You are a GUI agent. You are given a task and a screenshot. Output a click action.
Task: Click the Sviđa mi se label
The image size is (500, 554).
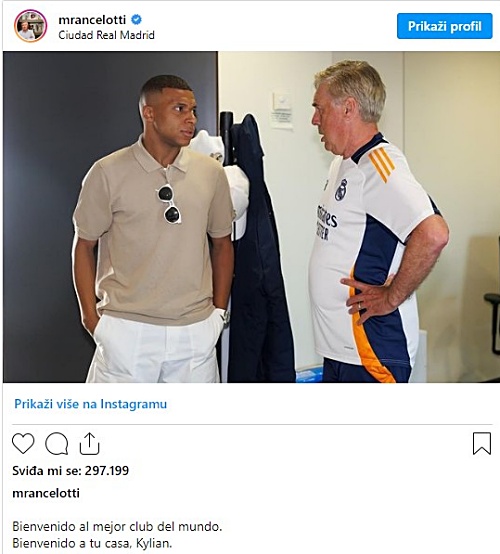coord(47,471)
